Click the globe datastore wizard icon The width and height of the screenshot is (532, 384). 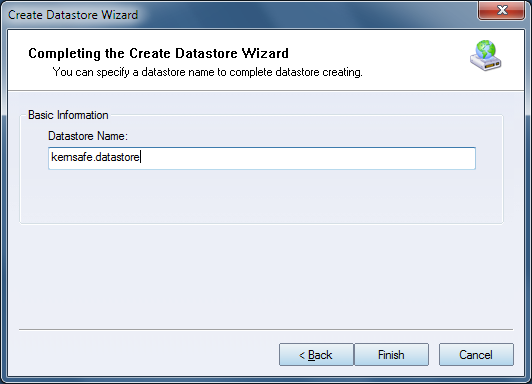click(x=486, y=56)
